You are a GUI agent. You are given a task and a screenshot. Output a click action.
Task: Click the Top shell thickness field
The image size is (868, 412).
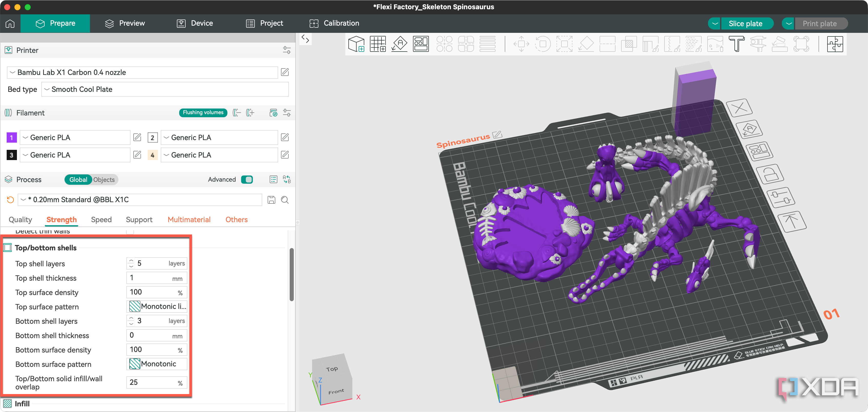click(x=157, y=278)
